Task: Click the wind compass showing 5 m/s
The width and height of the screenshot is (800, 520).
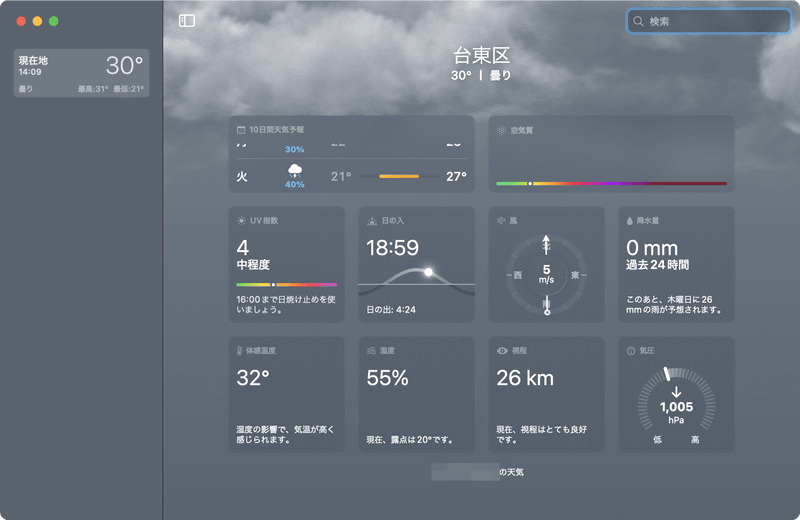Action: 546,275
